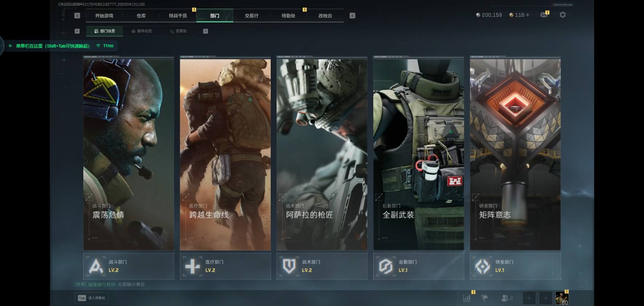The width and height of the screenshot is (644, 306).
Task: Open the 改枪台 gunsmith tab
Action: [325, 16]
